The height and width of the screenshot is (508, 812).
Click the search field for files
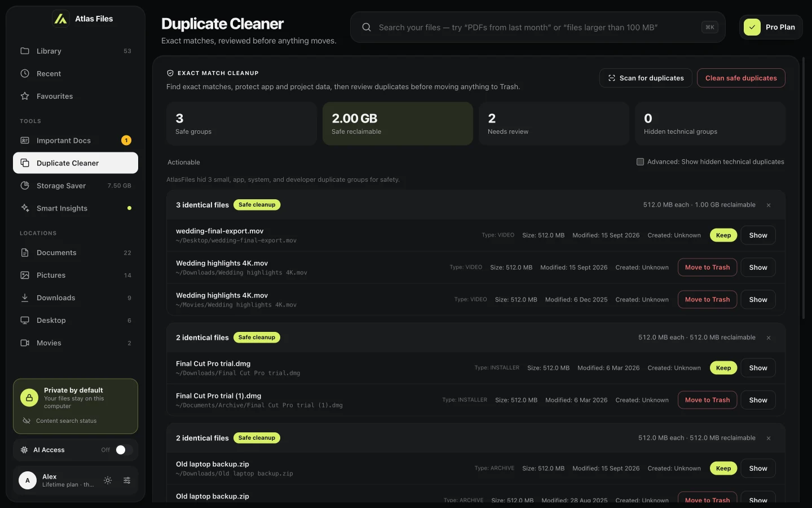(537, 27)
